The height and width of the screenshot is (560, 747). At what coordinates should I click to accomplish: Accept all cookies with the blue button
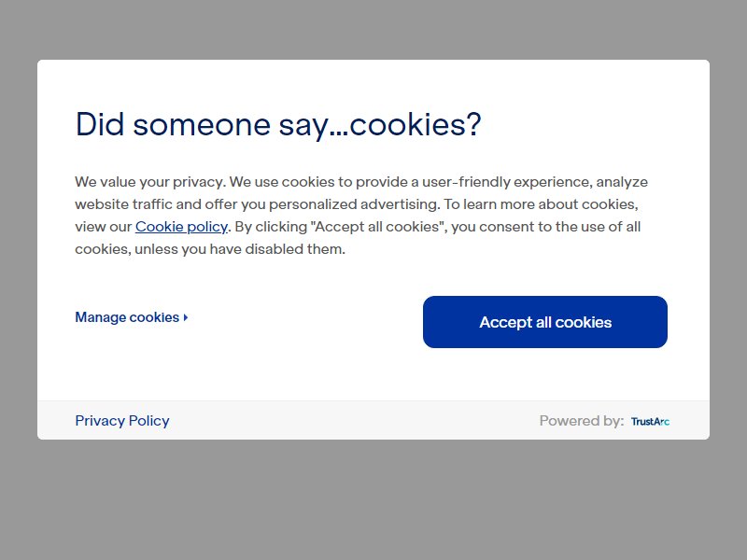pos(545,322)
